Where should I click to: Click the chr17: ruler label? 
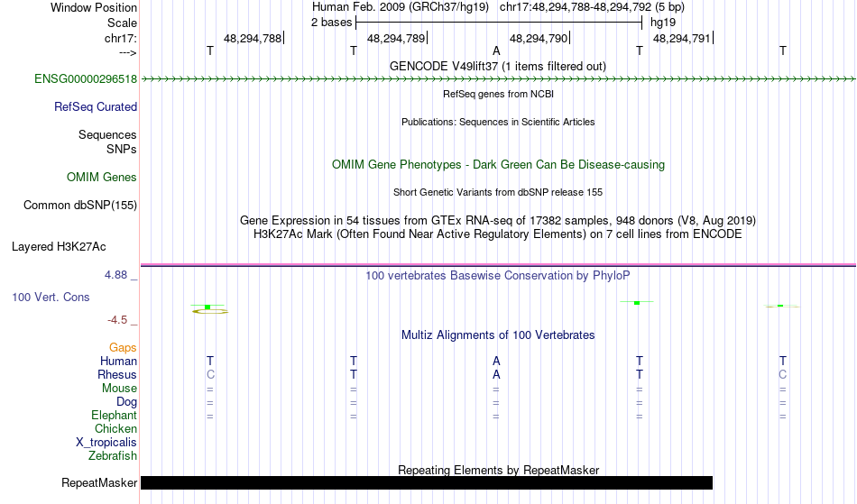point(120,38)
